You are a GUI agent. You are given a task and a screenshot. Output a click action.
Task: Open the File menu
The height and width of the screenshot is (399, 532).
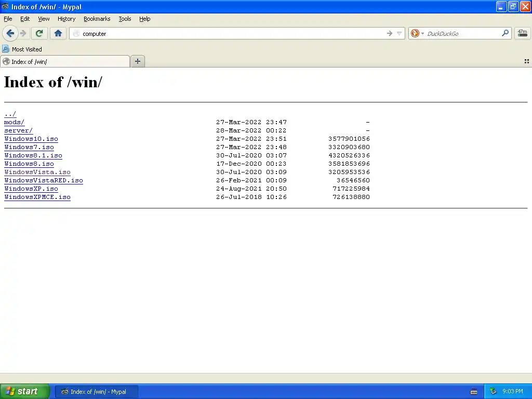[x=8, y=19]
